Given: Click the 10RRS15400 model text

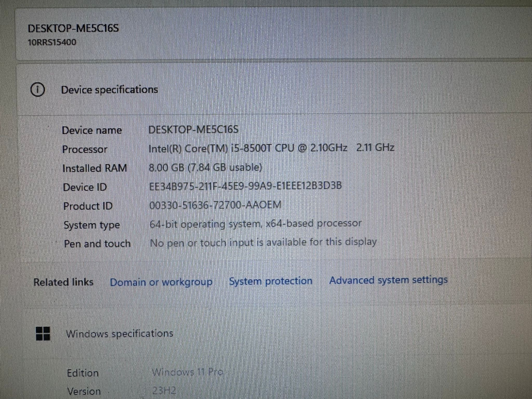Looking at the screenshot, I should tap(52, 42).
